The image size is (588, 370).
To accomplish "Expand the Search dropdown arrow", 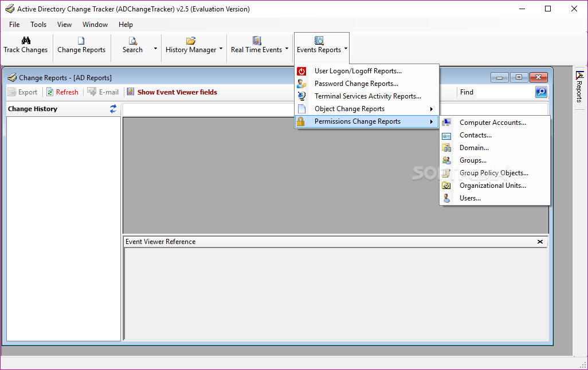I will (155, 49).
